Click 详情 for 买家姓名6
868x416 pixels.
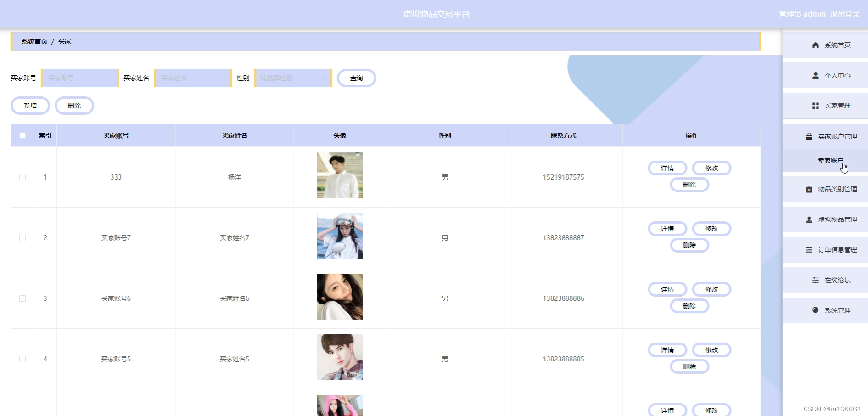(667, 289)
